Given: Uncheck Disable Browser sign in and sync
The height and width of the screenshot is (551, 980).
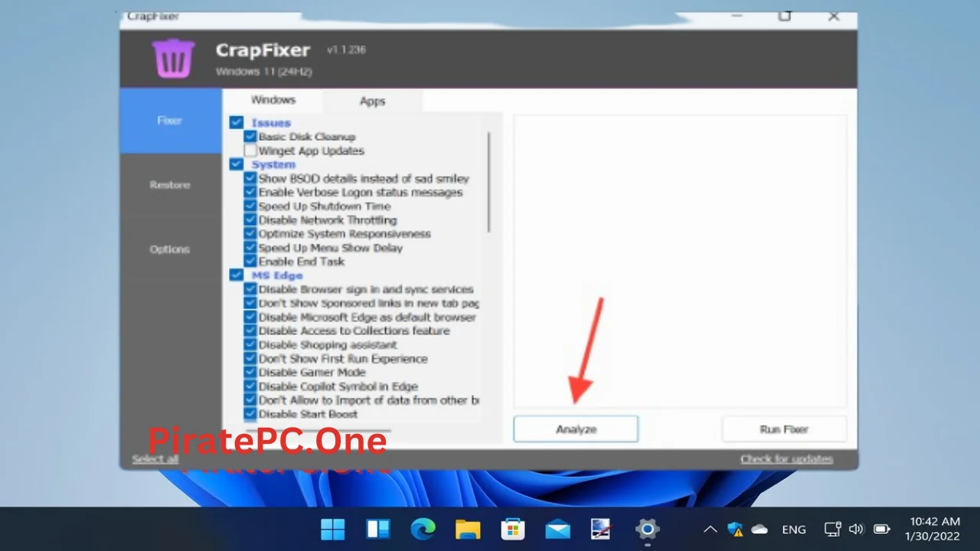Looking at the screenshot, I should [x=250, y=289].
